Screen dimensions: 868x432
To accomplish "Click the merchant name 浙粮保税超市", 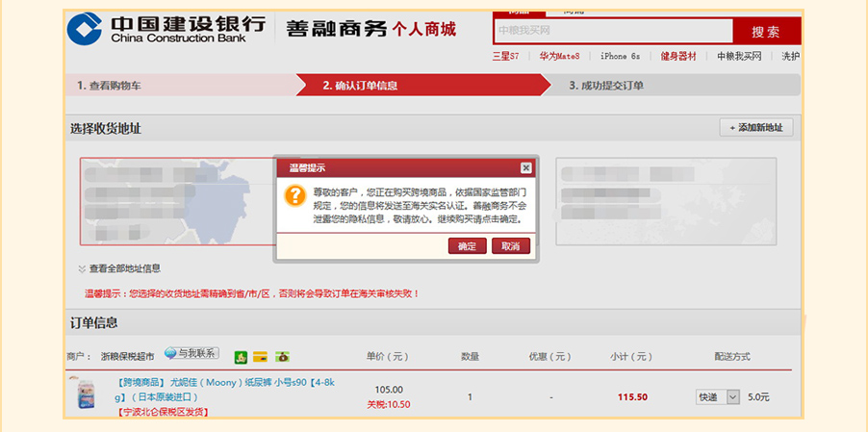I will click(x=127, y=357).
